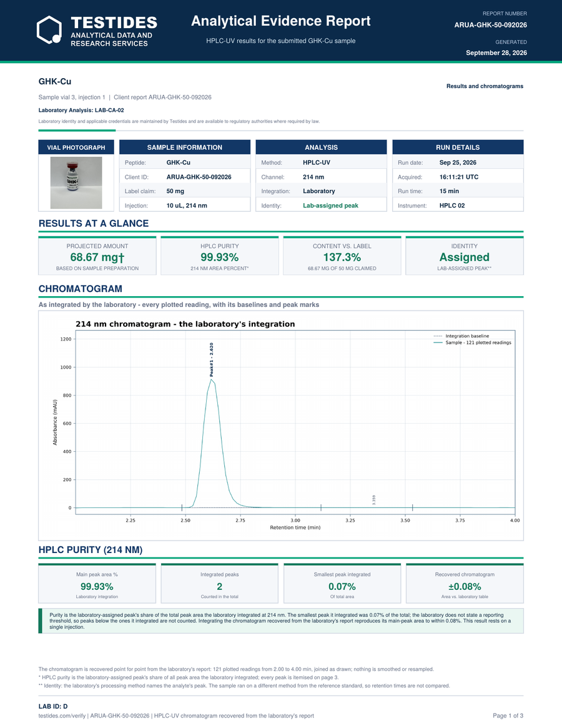Select the Analytical Evidence Report title
This screenshot has height=728, width=562.
pyautogui.click(x=281, y=21)
